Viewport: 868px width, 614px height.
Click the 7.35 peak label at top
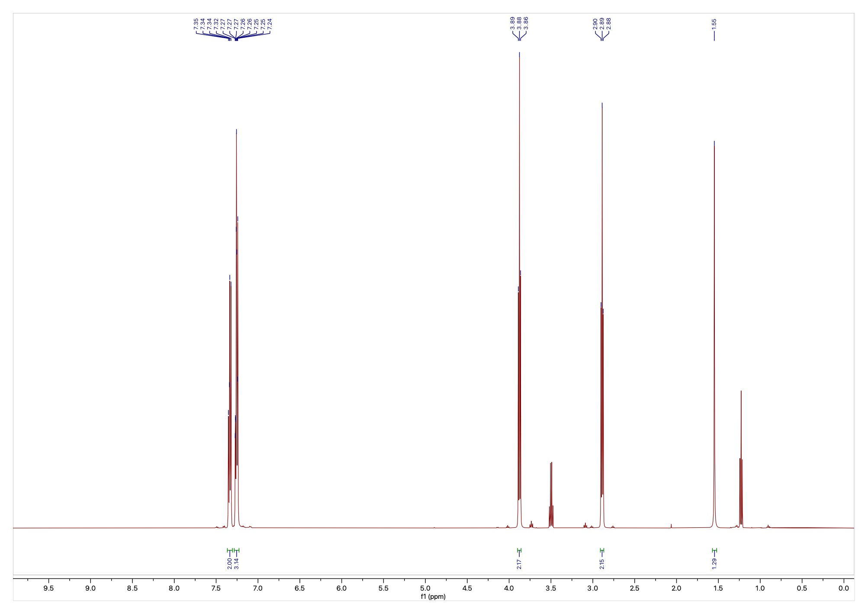point(196,24)
